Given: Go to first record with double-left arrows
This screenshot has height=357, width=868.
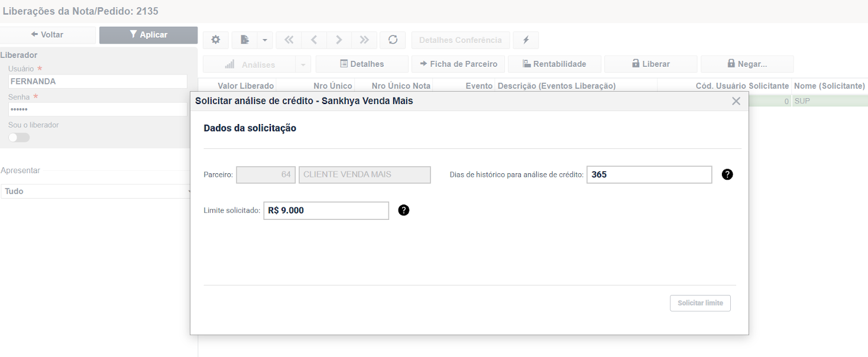Looking at the screenshot, I should (x=289, y=40).
